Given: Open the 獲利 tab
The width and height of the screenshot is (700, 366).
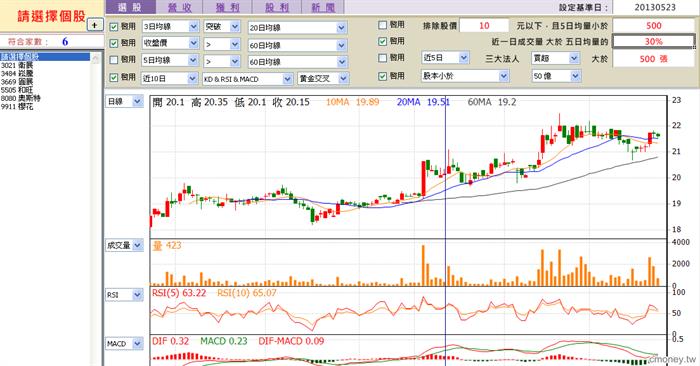Looking at the screenshot, I should [228, 7].
